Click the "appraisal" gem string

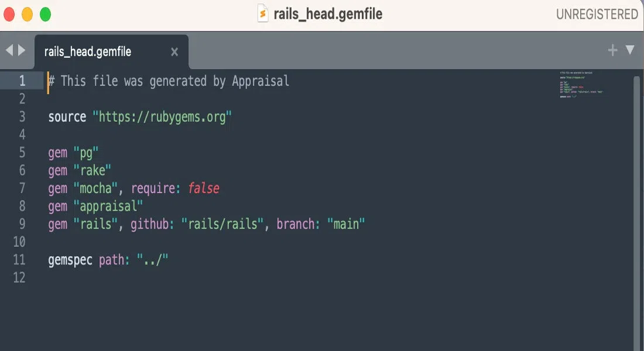[x=108, y=206]
